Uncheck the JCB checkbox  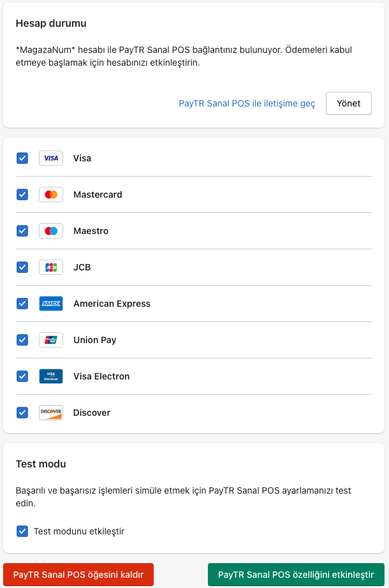point(22,267)
